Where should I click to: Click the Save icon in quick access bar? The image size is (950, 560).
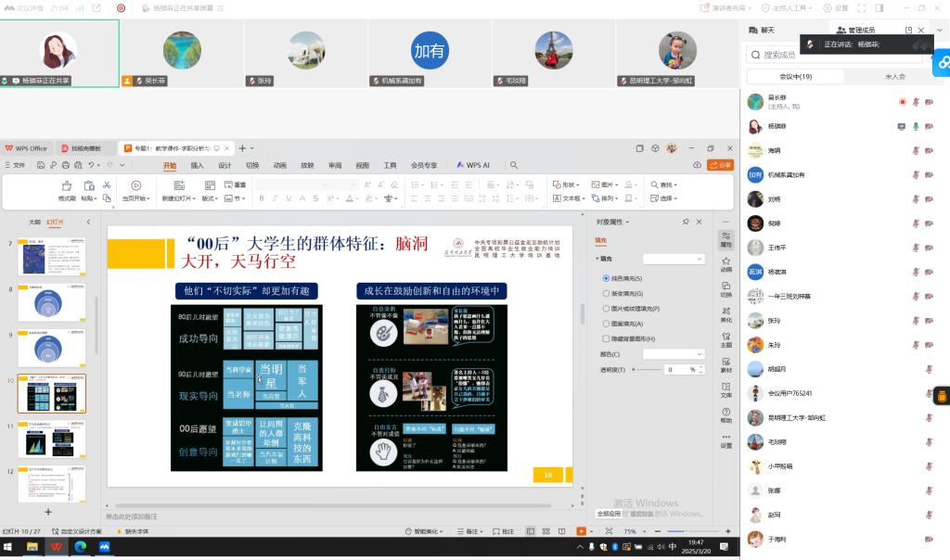pos(41,165)
